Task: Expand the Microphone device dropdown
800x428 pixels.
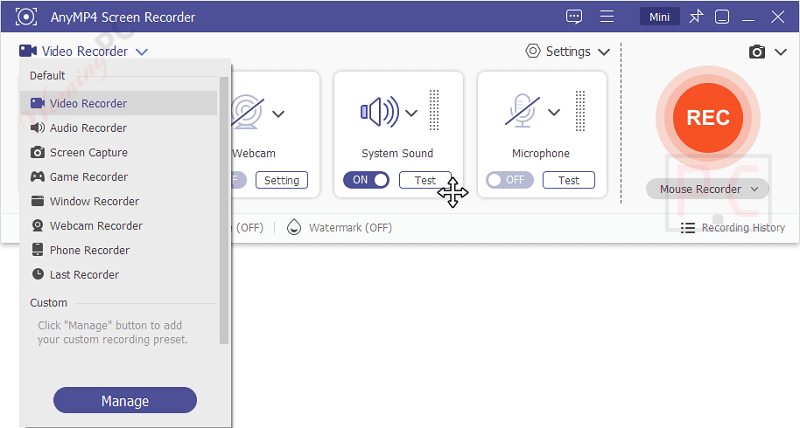Action: coord(554,112)
